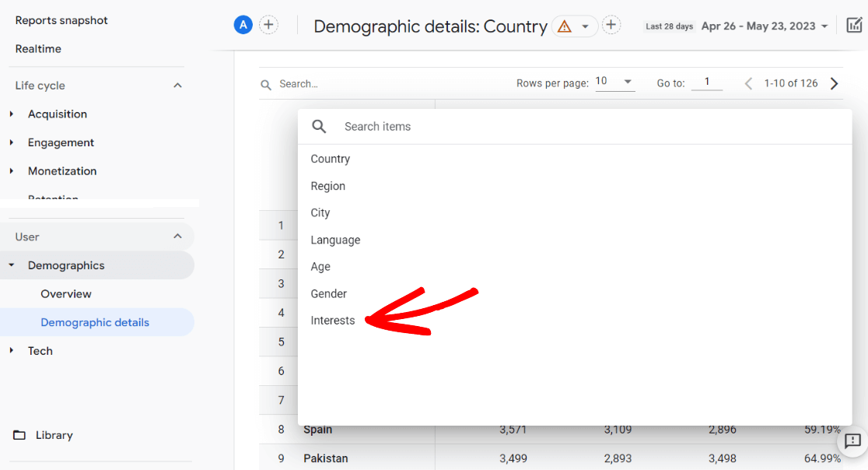Viewport: 868px width, 470px height.
Task: Collapse the Life cycle section
Action: [177, 86]
